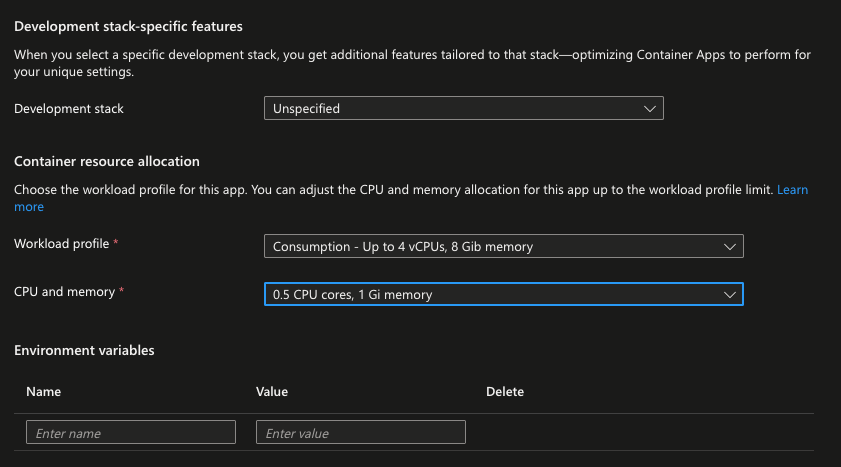Click the "CPU and memory" required label

point(66,291)
